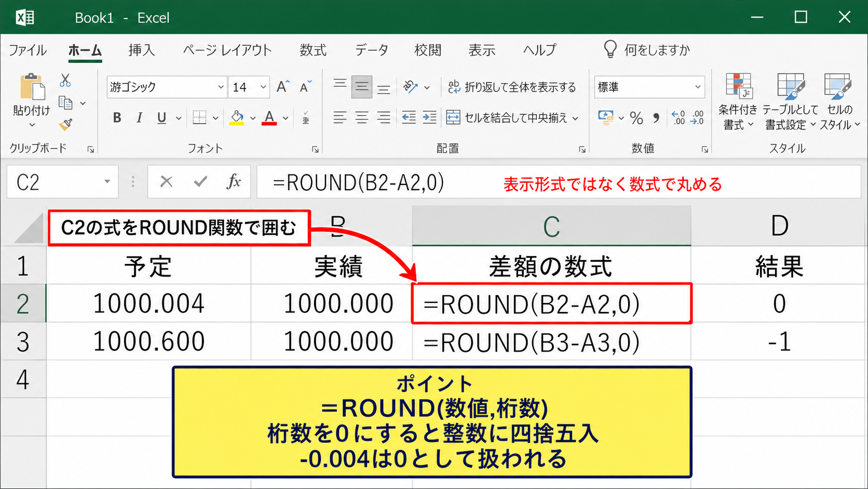Screen dimensions: 868x489
Task: Click the Copy icon in Clipboard group
Action: coord(65,103)
